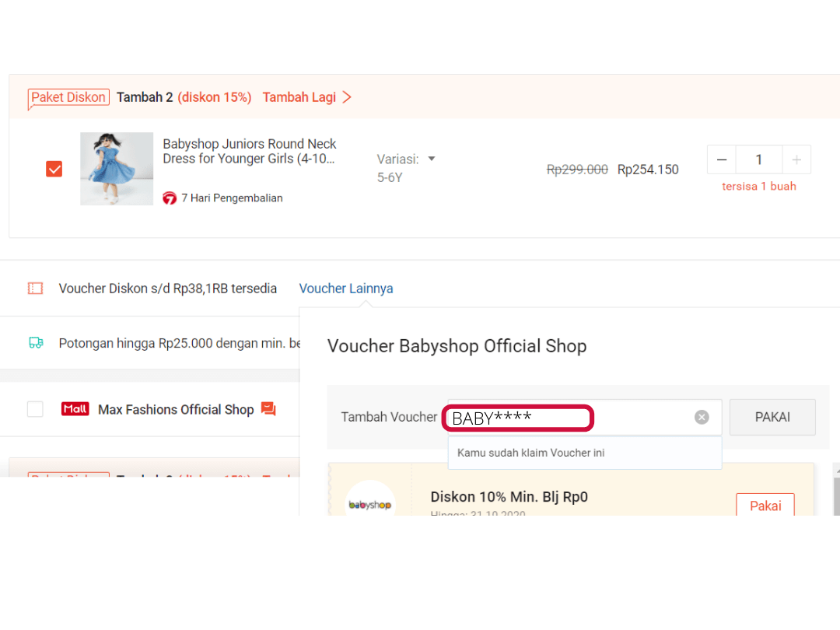This screenshot has width=840, height=630.
Task: Click the 'Voucher Babyshop Official Shop' heading
Action: pos(457,346)
